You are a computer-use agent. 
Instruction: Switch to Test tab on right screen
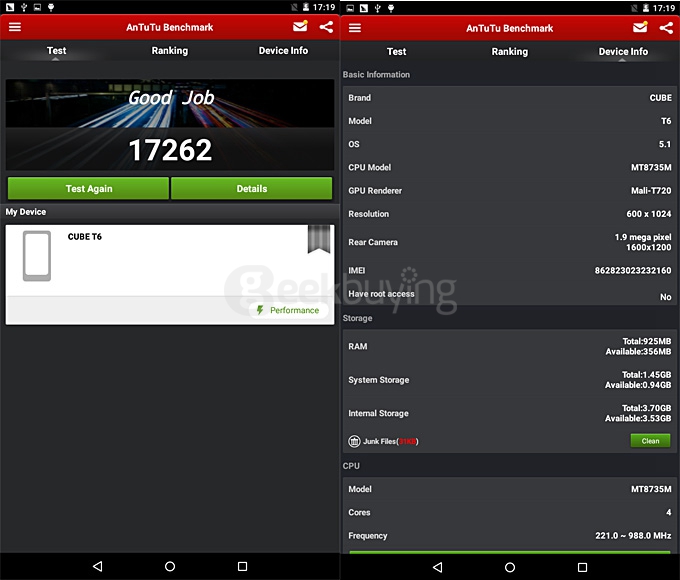coord(396,51)
